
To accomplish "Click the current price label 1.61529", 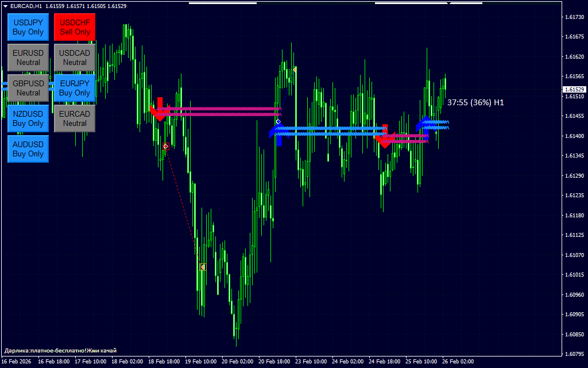I will pyautogui.click(x=574, y=90).
